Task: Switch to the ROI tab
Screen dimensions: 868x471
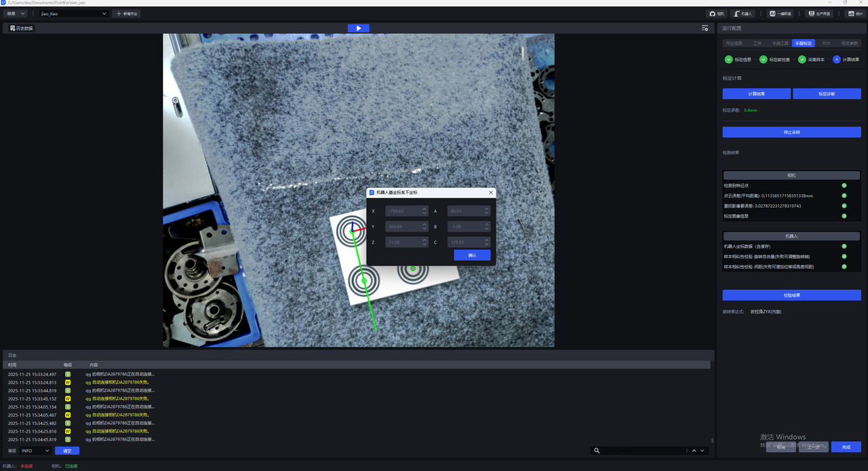Action: pyautogui.click(x=826, y=43)
